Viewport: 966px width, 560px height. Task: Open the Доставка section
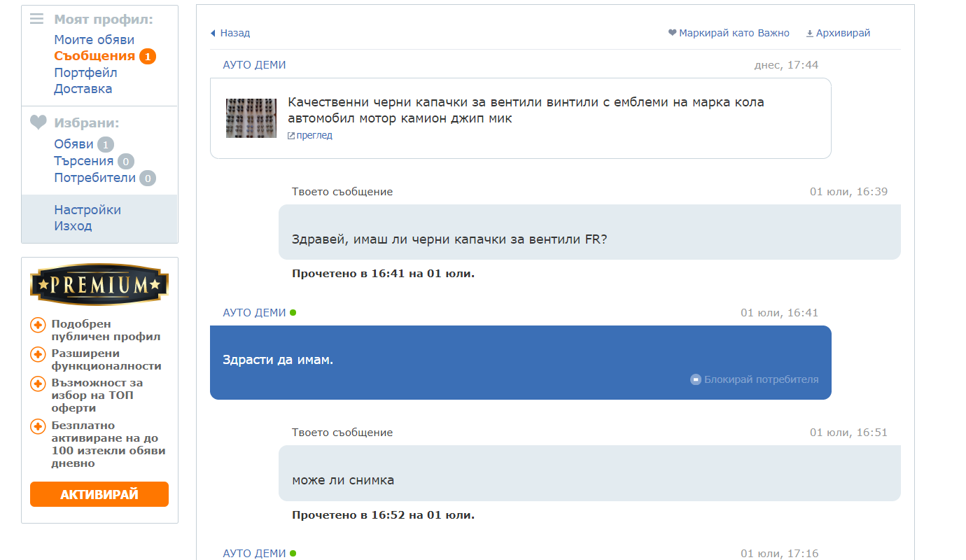tap(83, 89)
